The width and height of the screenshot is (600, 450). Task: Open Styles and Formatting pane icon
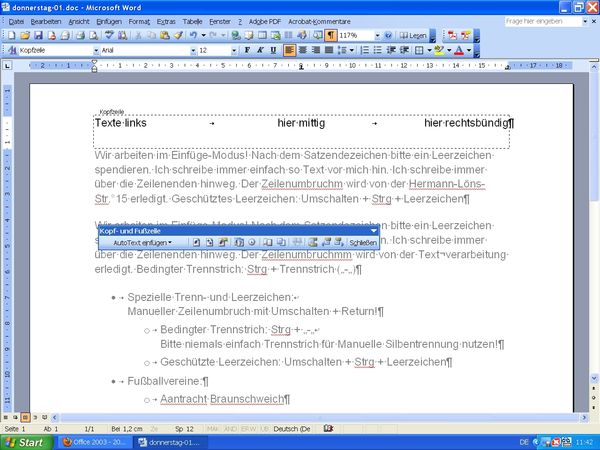tap(12, 50)
